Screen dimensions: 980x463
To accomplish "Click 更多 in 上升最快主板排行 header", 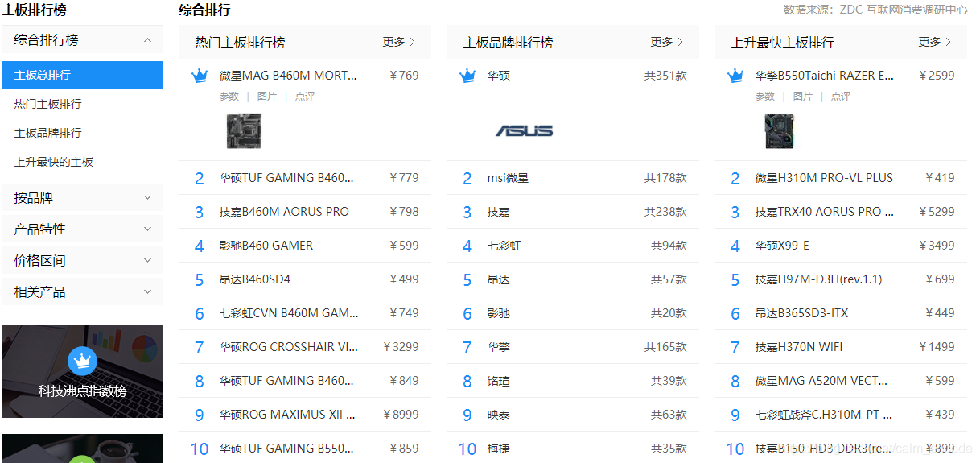I will coord(935,42).
